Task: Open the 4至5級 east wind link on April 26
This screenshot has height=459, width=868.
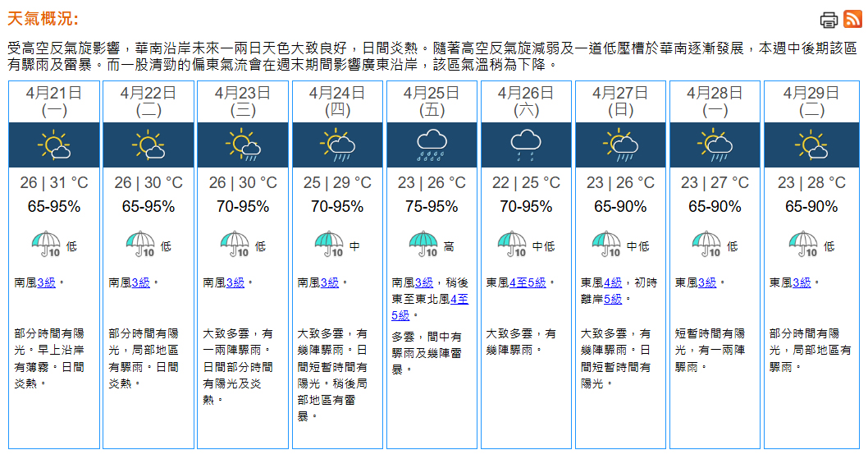Action: point(528,282)
